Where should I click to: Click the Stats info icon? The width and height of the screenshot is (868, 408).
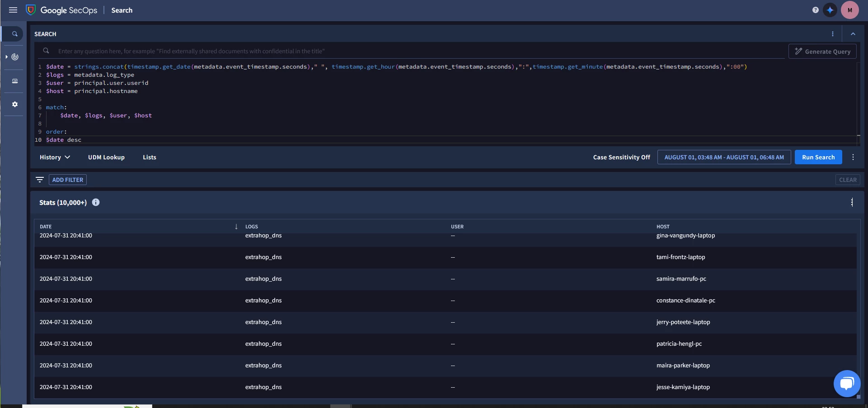pos(96,202)
